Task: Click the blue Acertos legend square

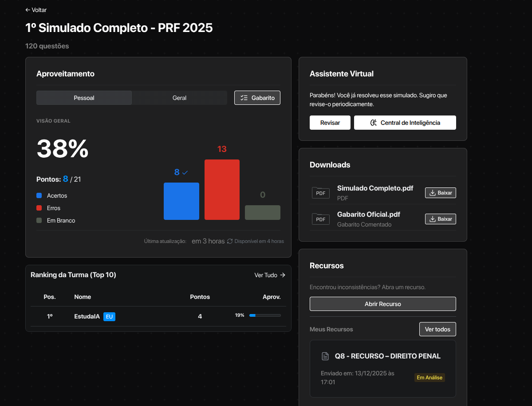Action: tap(39, 195)
